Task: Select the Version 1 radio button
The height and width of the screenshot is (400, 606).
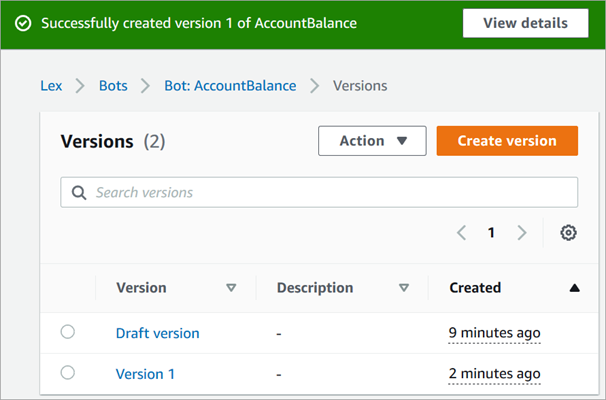Action: (x=68, y=373)
